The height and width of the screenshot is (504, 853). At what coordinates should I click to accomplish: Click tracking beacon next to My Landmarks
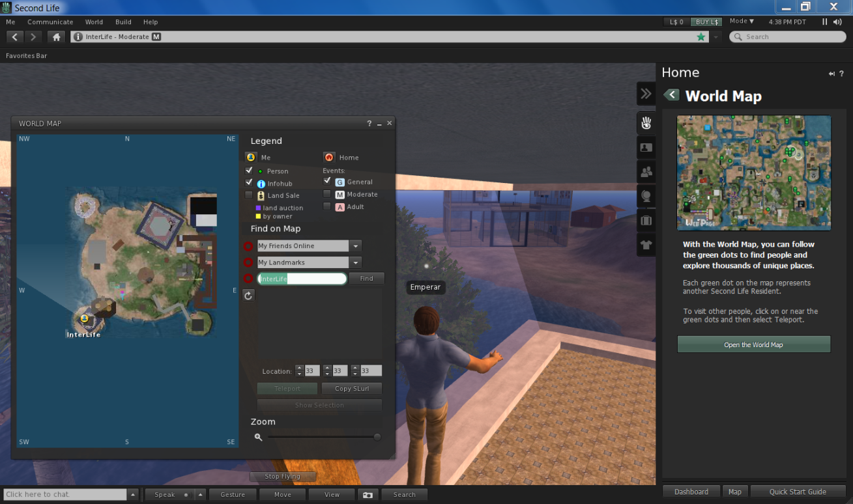click(248, 262)
